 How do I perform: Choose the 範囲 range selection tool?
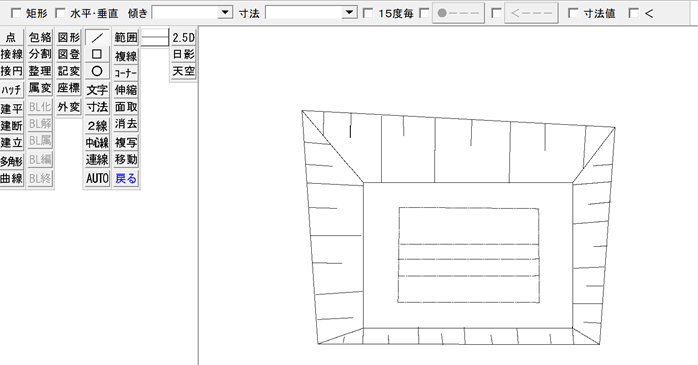126,37
